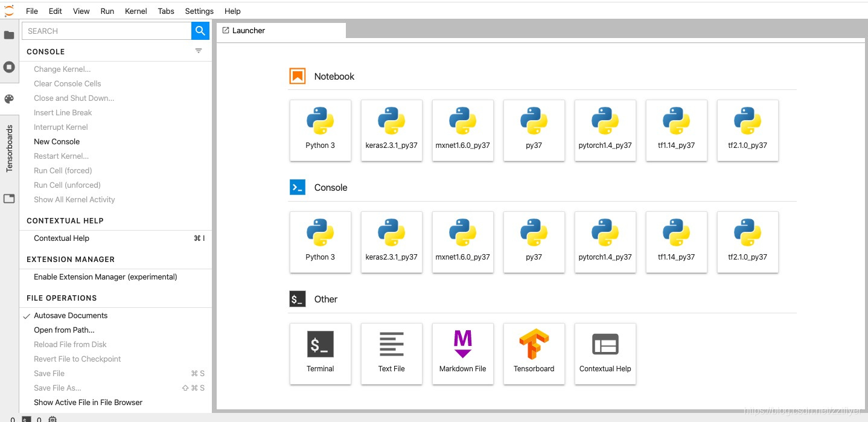Start tf2.1.0_py37 console
Viewport: 868px width, 422px height.
point(748,242)
